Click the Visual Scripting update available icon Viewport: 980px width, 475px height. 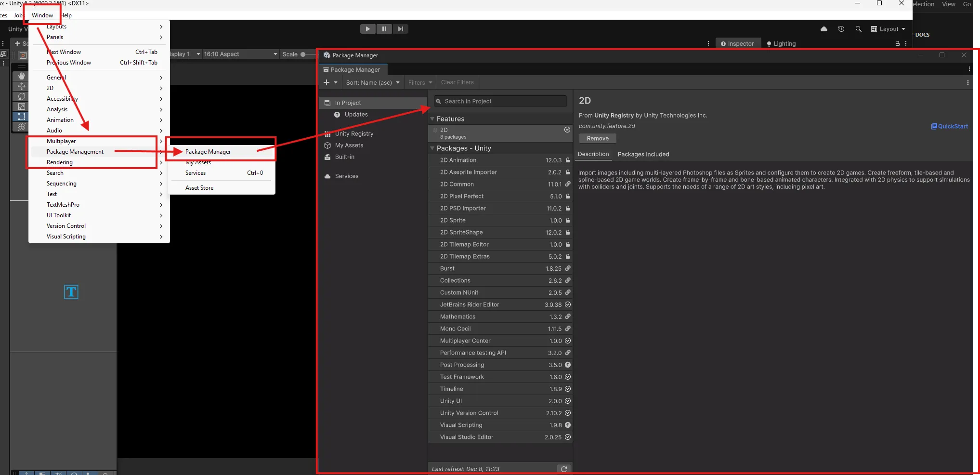tap(568, 425)
